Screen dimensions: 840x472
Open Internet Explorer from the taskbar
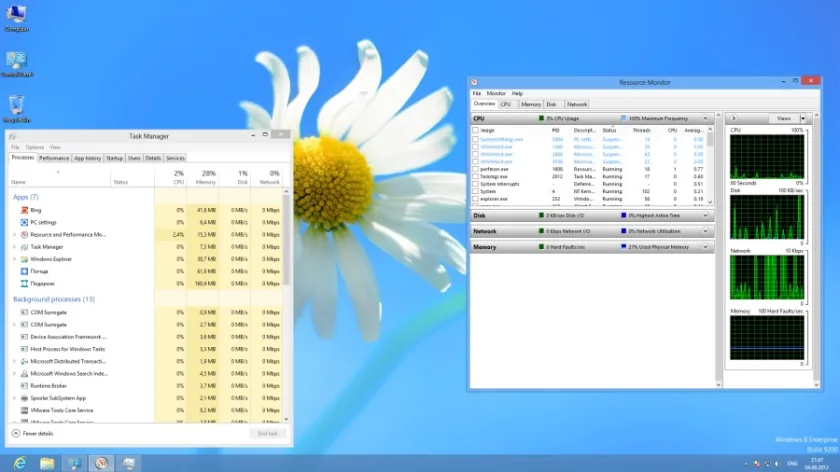tap(20, 463)
